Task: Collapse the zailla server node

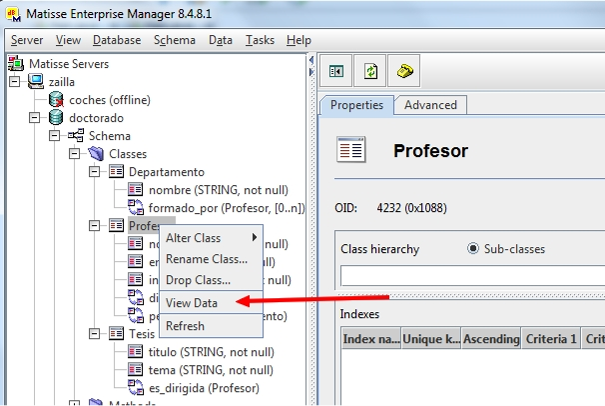Action: pyautogui.click(x=15, y=81)
